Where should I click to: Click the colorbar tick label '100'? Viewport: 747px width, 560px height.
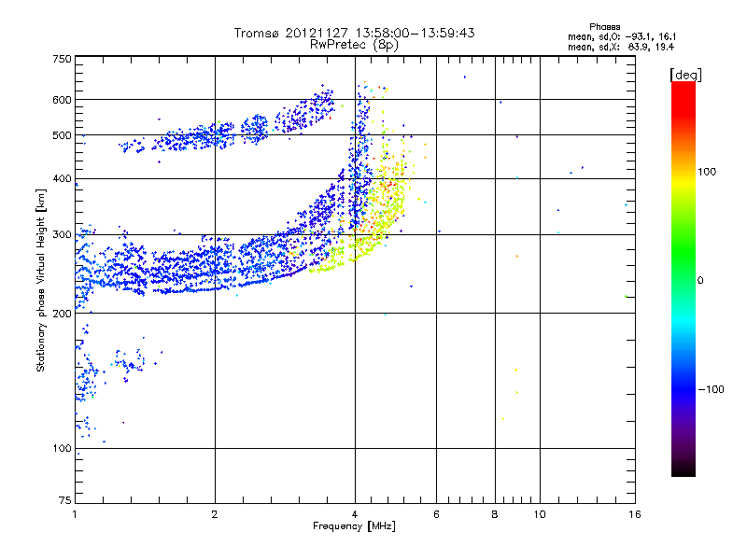coord(707,172)
